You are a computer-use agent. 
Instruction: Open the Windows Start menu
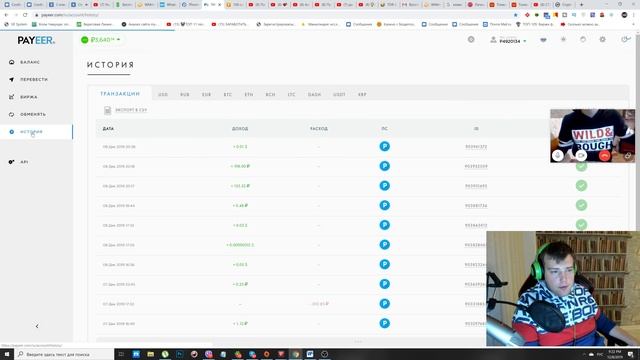[x=7, y=354]
